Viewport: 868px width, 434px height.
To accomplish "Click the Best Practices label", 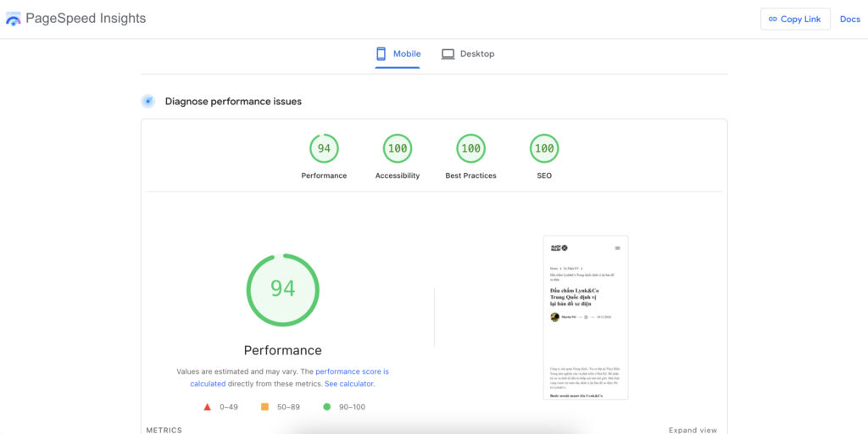I will 471,175.
